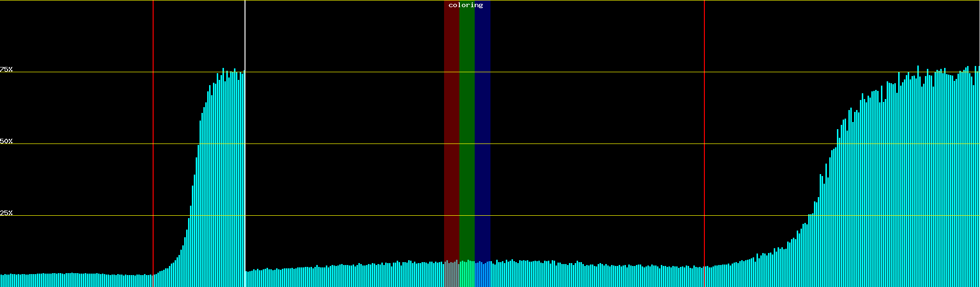Click the "coloring" label text
Image resolution: width=980 pixels, height=287 pixels.
tap(466, 5)
